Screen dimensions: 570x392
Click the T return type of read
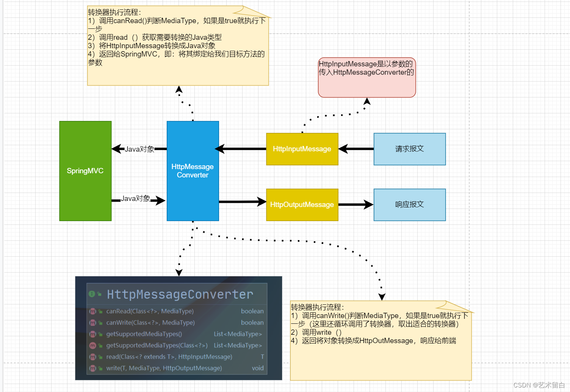point(262,357)
